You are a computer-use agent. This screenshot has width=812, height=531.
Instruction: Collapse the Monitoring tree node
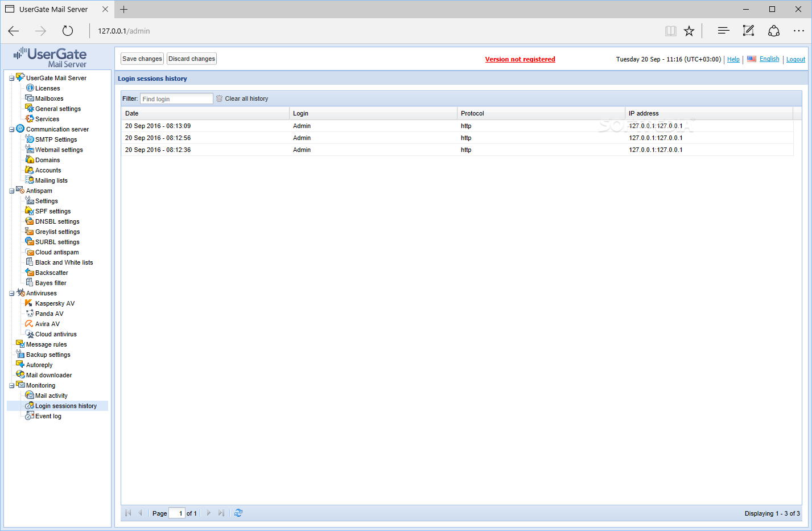(11, 385)
